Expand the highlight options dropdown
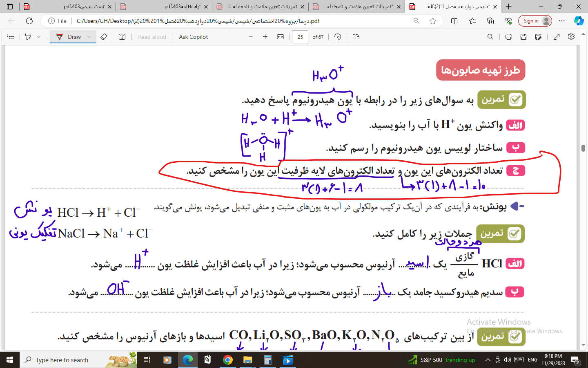Image resolution: width=588 pixels, height=368 pixels. tap(39, 37)
